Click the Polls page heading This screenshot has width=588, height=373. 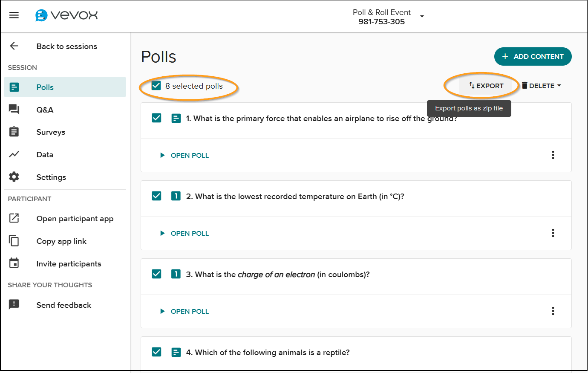pos(159,57)
